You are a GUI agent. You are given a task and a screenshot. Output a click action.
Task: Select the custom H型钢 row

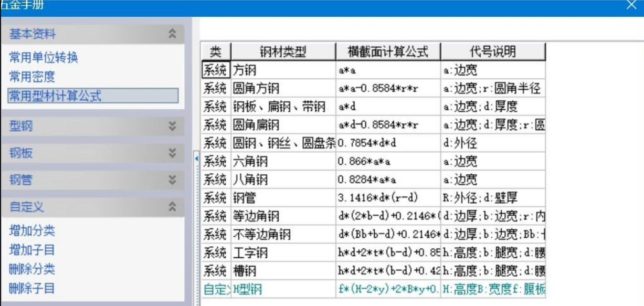point(283,289)
